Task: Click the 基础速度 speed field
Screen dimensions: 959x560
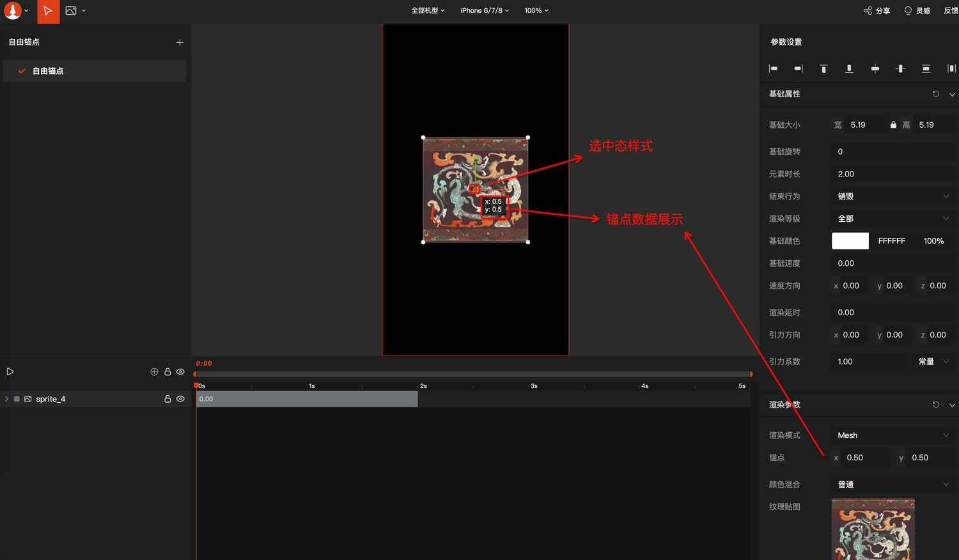Action: (893, 263)
